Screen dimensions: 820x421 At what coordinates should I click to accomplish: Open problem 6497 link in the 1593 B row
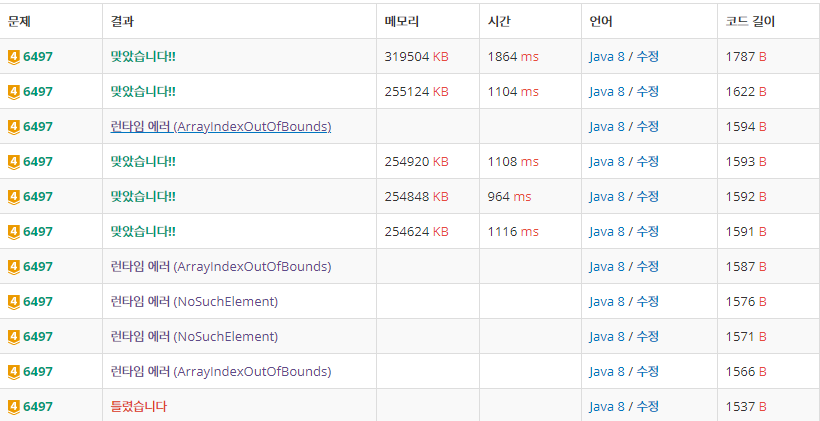38,162
